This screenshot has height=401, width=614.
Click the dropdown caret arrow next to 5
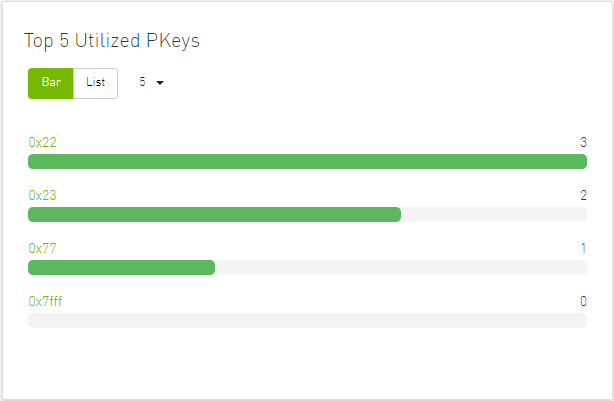(x=160, y=83)
